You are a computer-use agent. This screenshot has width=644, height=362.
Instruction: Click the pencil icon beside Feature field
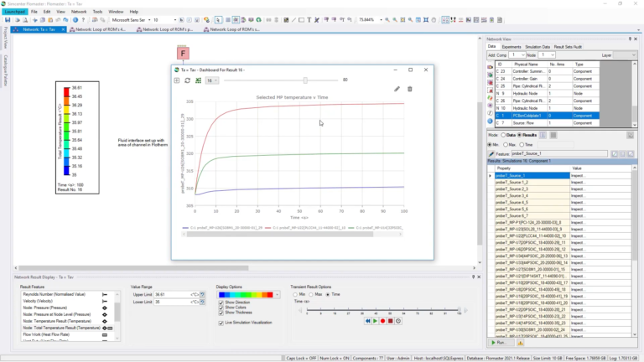click(491, 153)
